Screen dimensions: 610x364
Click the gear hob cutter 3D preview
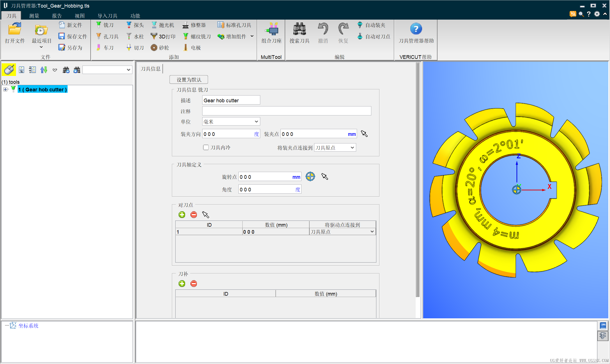(x=515, y=190)
